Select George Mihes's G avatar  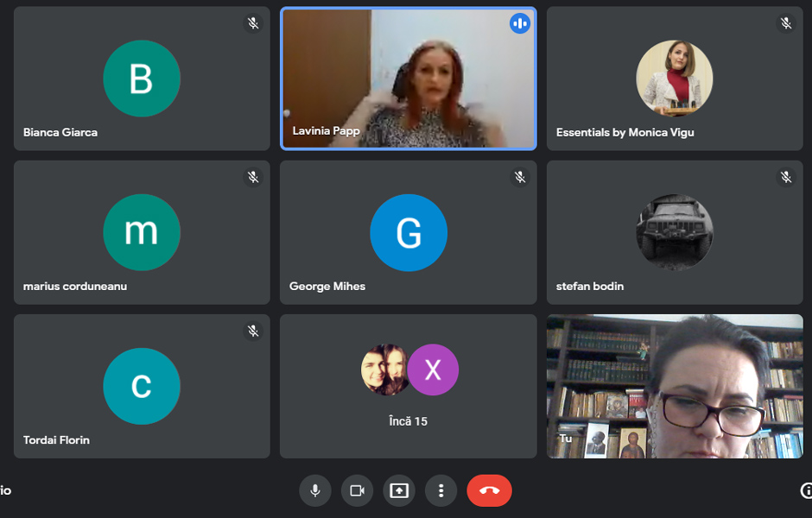409,232
